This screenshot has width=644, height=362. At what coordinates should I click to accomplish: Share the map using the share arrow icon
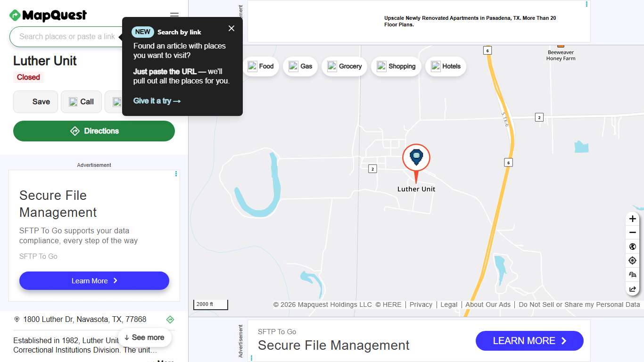click(x=632, y=289)
